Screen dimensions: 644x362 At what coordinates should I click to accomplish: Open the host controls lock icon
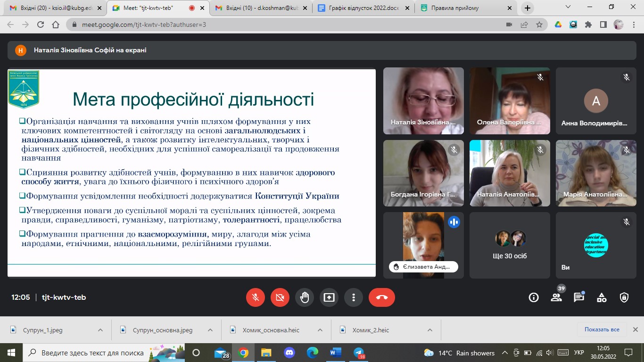coord(624,297)
